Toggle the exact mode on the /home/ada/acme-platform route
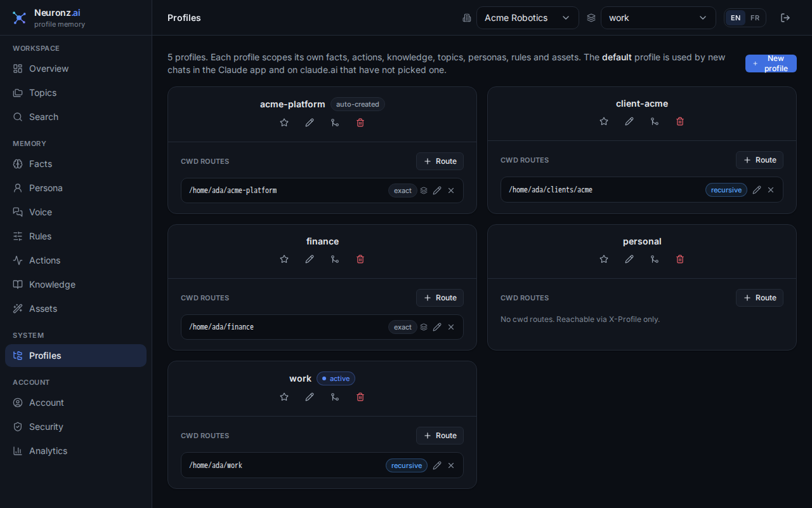Image resolution: width=812 pixels, height=508 pixels. tap(403, 190)
